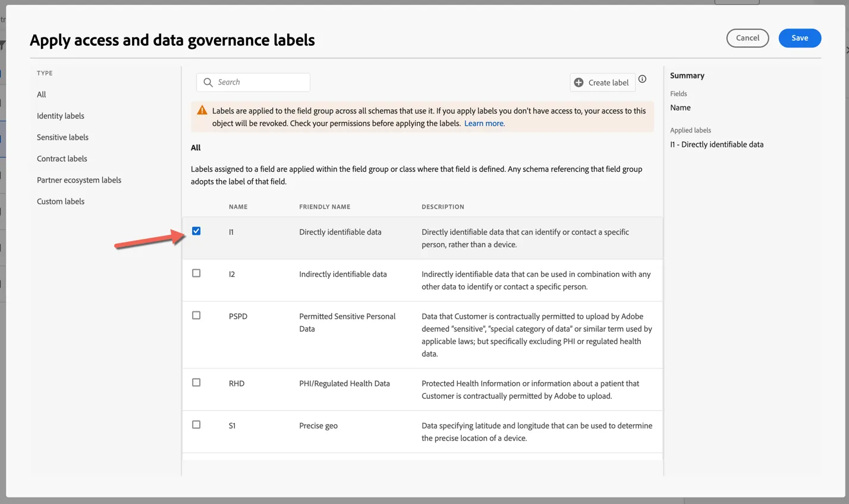
Task: Tick the RHD label checkbox
Action: click(x=196, y=383)
